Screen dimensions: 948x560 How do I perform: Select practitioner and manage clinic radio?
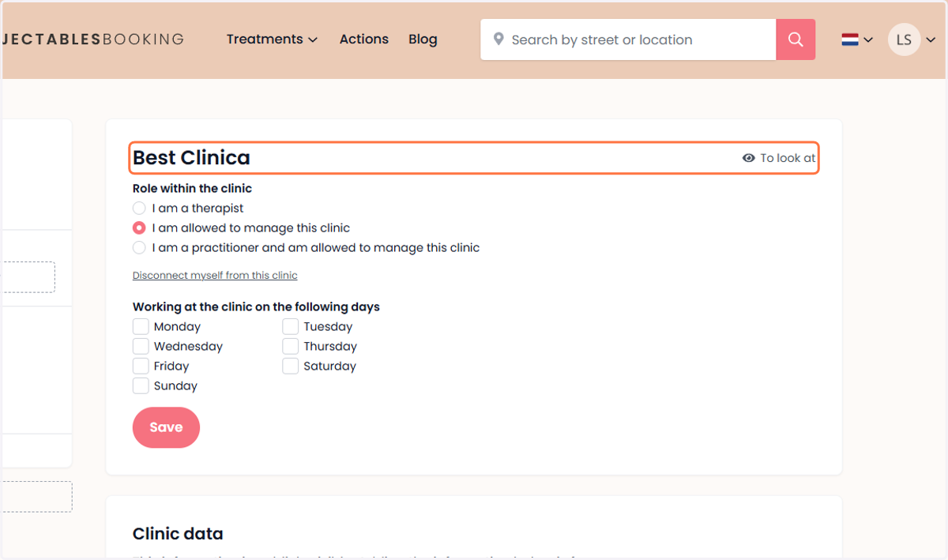139,248
